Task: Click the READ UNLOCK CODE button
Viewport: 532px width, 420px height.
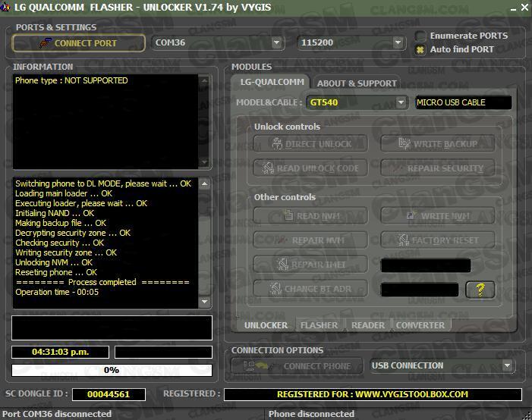Action: (x=310, y=168)
